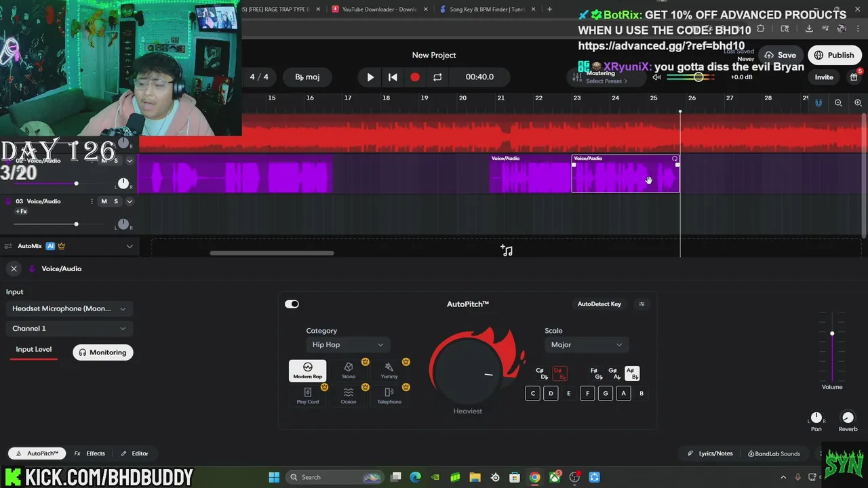Screen dimensions: 868x488
Task: Close the Voice/Audio bottom panel
Action: point(14,269)
